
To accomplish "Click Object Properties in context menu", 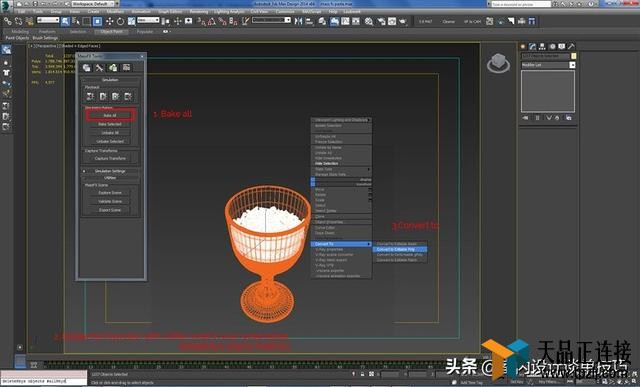I will point(341,222).
